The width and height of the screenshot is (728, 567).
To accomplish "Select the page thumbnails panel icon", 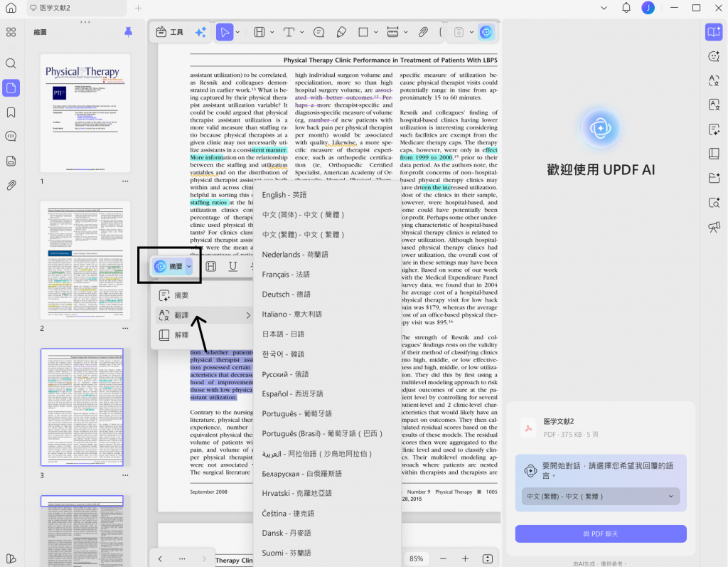I will pos(11,88).
